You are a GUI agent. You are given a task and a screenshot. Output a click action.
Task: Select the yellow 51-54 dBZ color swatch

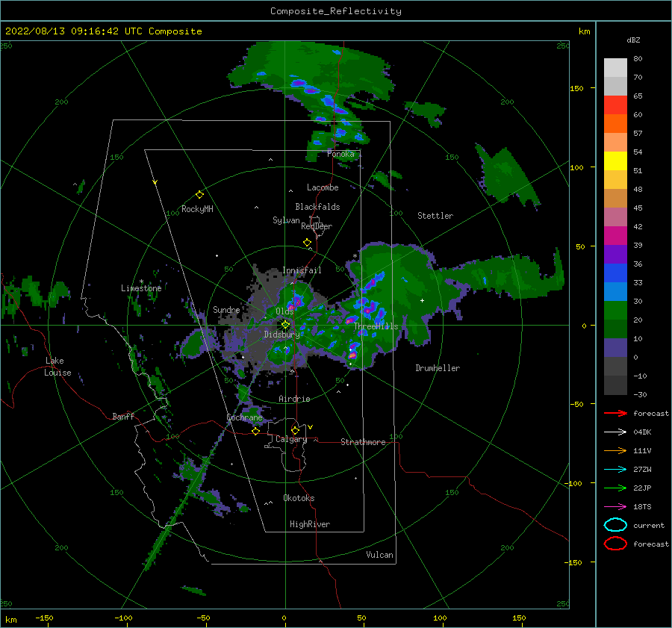(x=615, y=161)
